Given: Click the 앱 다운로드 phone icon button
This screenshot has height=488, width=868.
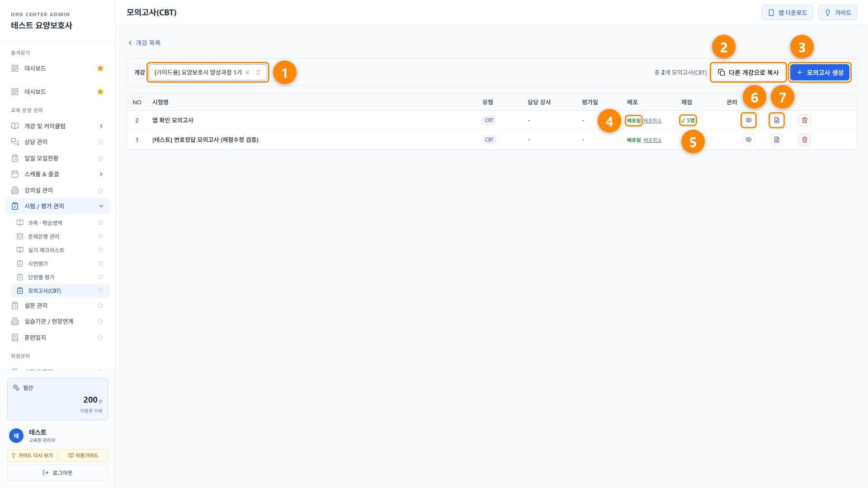Looking at the screenshot, I should point(787,13).
